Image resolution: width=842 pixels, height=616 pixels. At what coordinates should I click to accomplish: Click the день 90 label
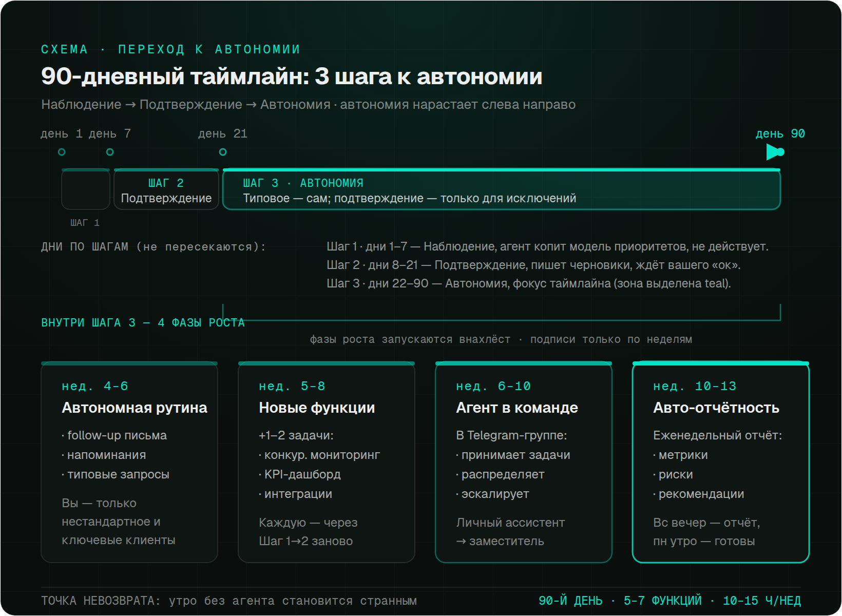(x=780, y=133)
